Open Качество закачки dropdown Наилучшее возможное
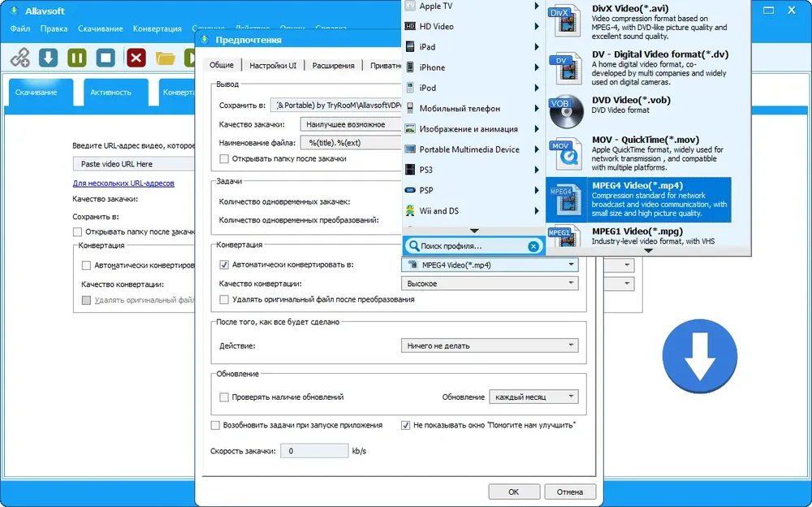The image size is (812, 507). 351,124
